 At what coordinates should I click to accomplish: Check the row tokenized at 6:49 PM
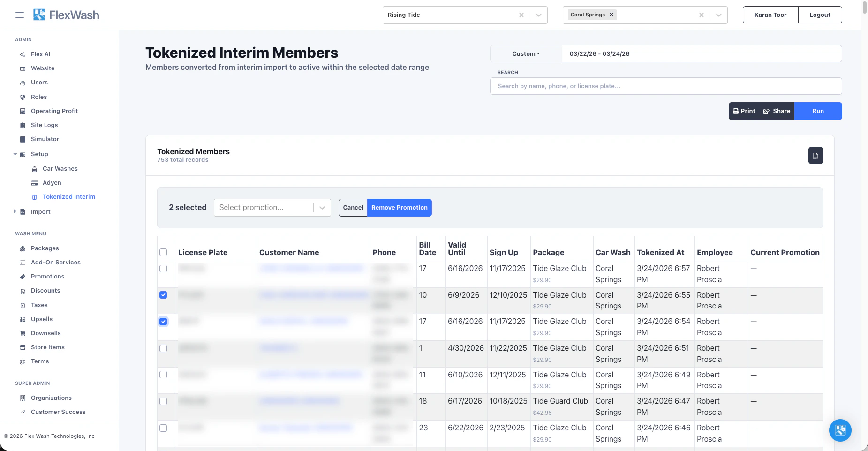pos(163,375)
